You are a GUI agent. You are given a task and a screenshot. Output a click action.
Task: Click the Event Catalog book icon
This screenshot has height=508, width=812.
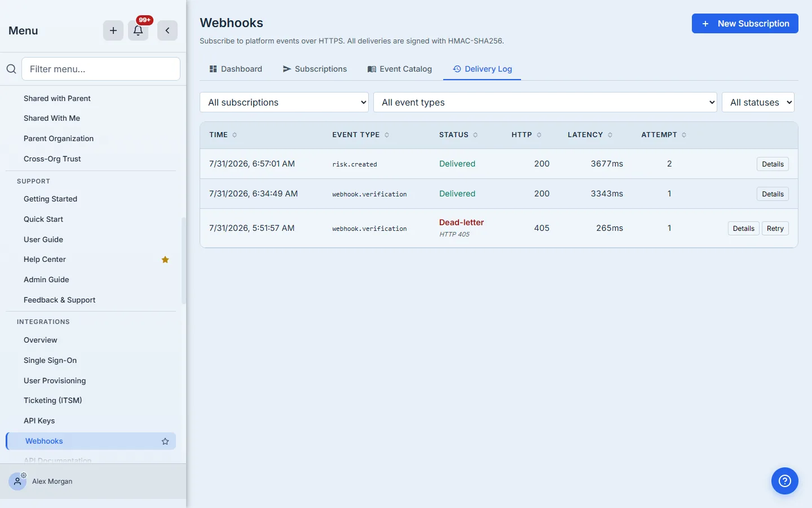(372, 69)
